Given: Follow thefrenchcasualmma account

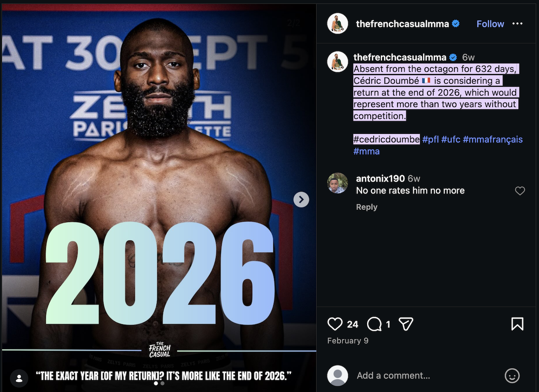Looking at the screenshot, I should coord(490,24).
